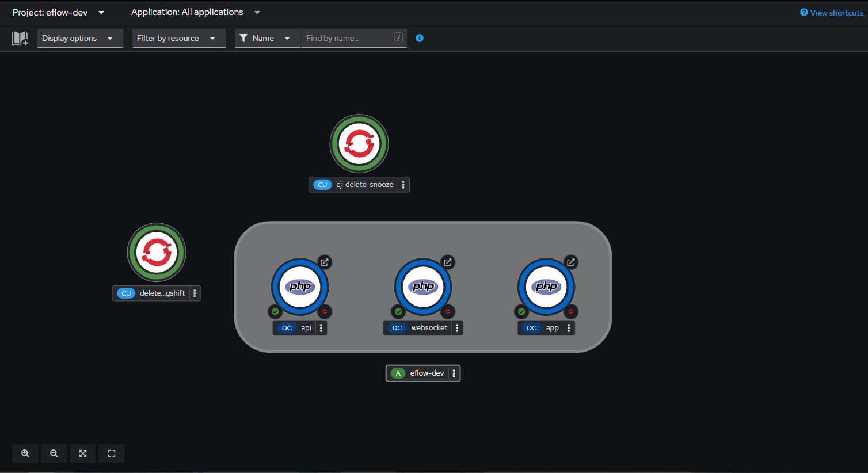Open the Project: eflow-dev dropdown
Image resolution: width=868 pixels, height=473 pixels.
[58, 12]
